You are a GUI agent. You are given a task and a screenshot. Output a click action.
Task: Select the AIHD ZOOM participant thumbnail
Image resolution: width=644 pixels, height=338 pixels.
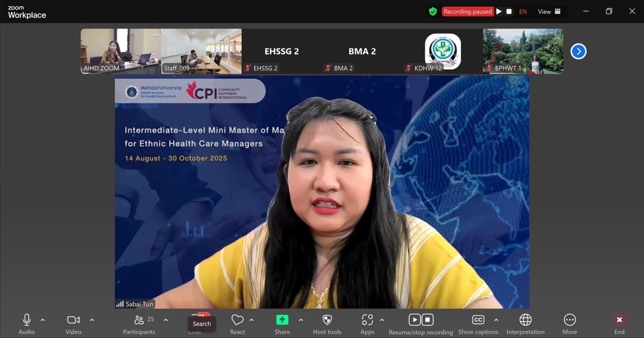click(121, 51)
